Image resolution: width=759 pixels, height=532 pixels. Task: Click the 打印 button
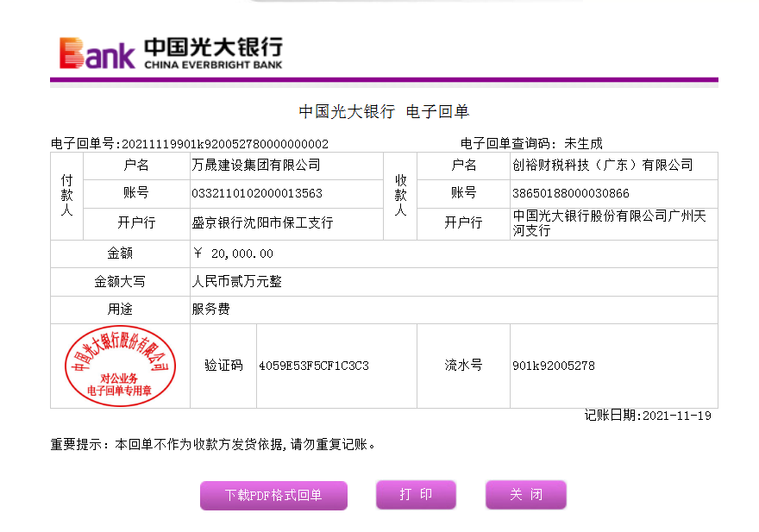coord(416,495)
